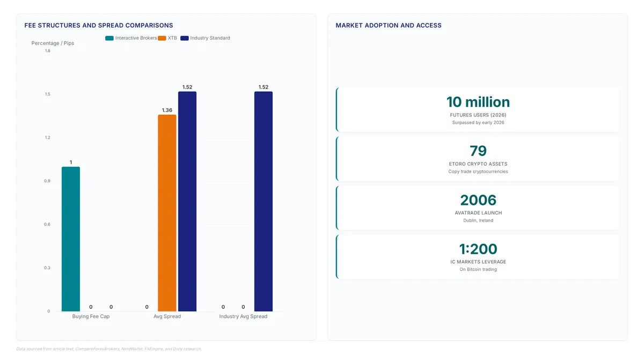The image size is (644, 362).
Task: Click On Bitcoin trading caption
Action: 478,269
